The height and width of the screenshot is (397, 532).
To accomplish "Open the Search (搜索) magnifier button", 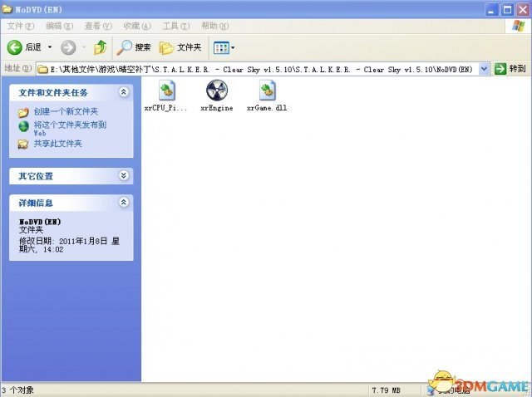I will 133,47.
